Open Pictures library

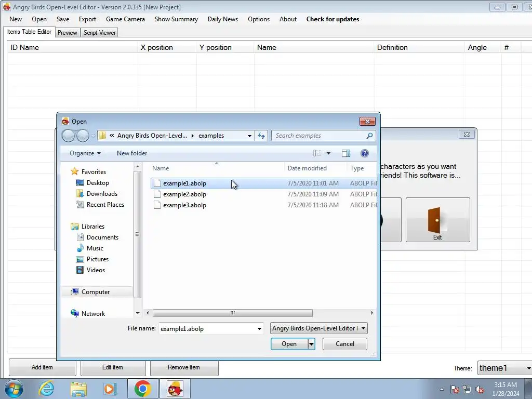click(97, 259)
